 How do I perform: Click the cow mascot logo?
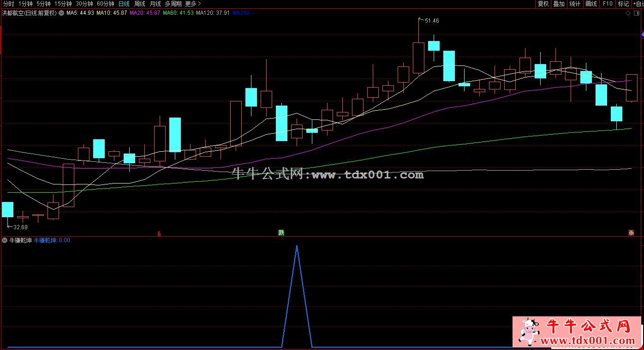[x=528, y=331]
